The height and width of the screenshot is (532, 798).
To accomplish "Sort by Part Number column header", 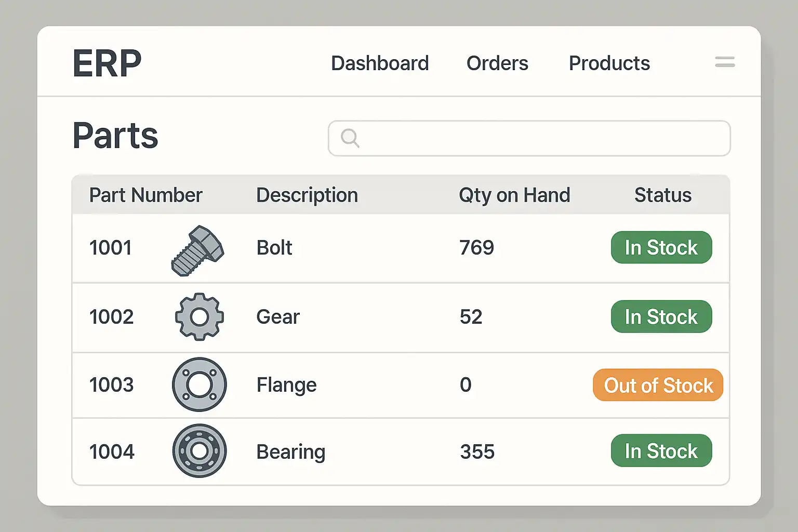I will (x=145, y=195).
